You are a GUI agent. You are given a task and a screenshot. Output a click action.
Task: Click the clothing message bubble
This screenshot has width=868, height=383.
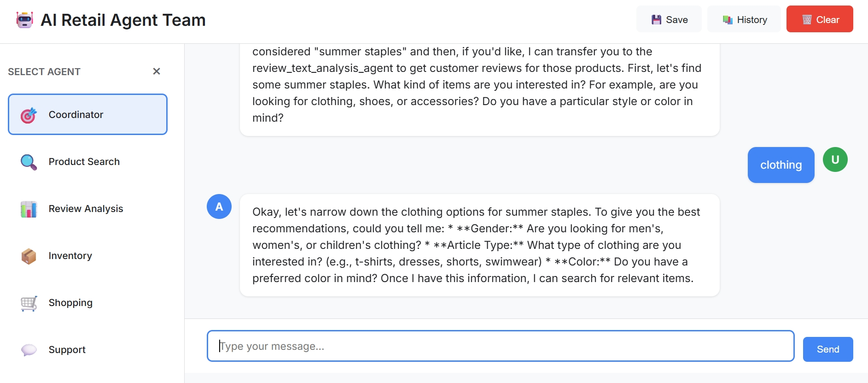point(781,165)
